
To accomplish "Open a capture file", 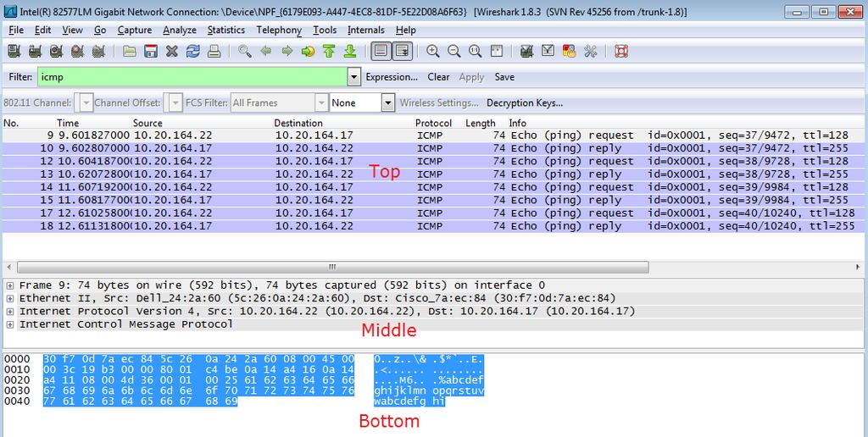I will coord(130,52).
